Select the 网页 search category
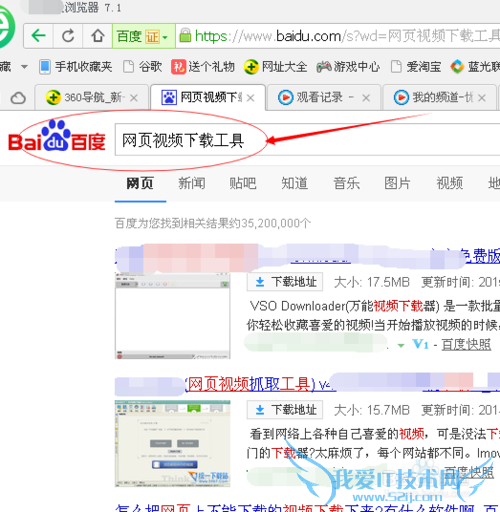 pyautogui.click(x=140, y=183)
